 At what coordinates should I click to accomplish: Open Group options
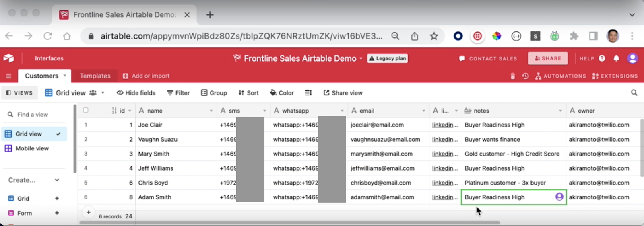pyautogui.click(x=214, y=93)
